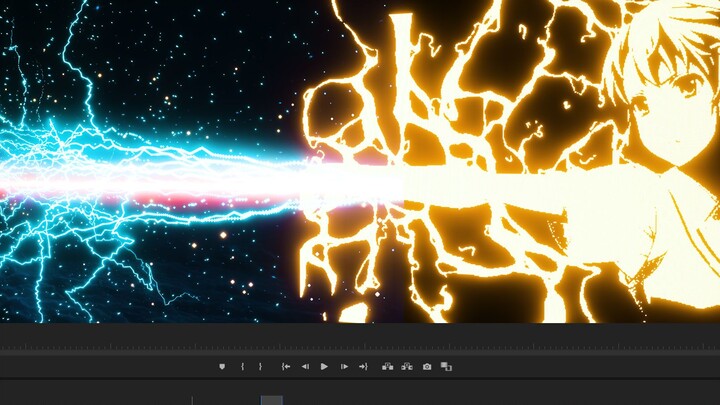The image size is (720, 405).
Task: Click the Mark Out closing brace button
Action: coord(260,366)
